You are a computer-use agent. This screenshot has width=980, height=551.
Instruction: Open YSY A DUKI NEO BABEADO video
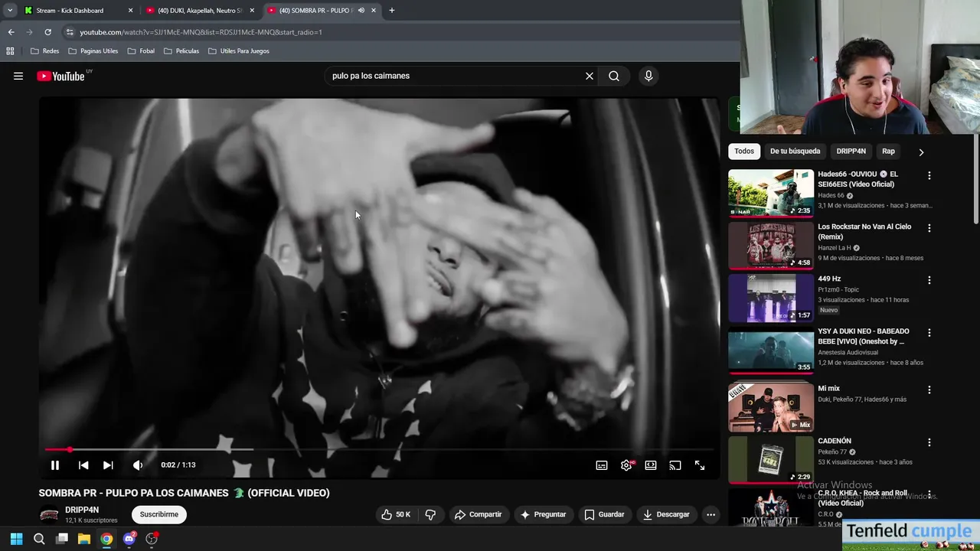(771, 350)
